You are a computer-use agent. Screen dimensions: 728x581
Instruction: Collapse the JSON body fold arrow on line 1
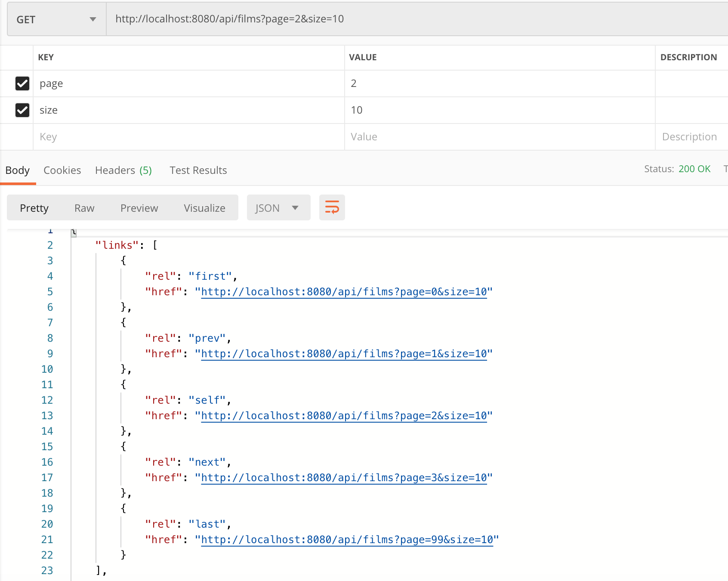point(73,232)
